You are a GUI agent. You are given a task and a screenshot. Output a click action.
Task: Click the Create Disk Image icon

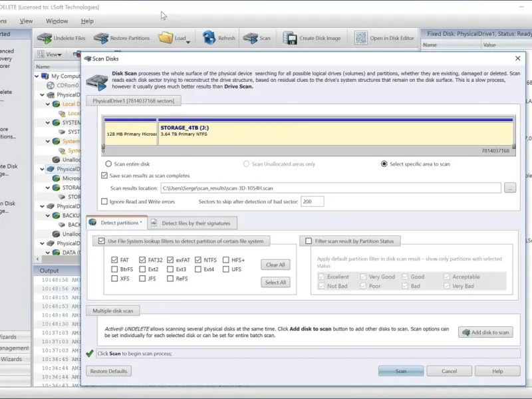click(290, 38)
